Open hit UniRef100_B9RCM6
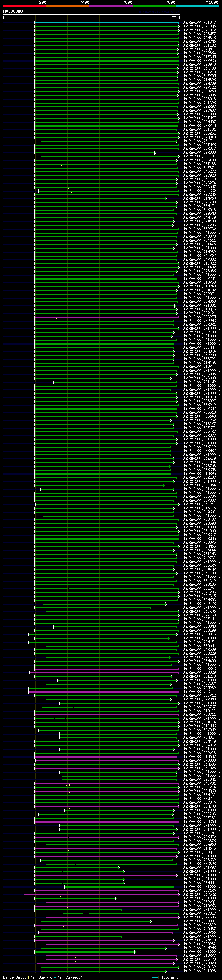Screen dimensions: 222x980 tap(199, 41)
